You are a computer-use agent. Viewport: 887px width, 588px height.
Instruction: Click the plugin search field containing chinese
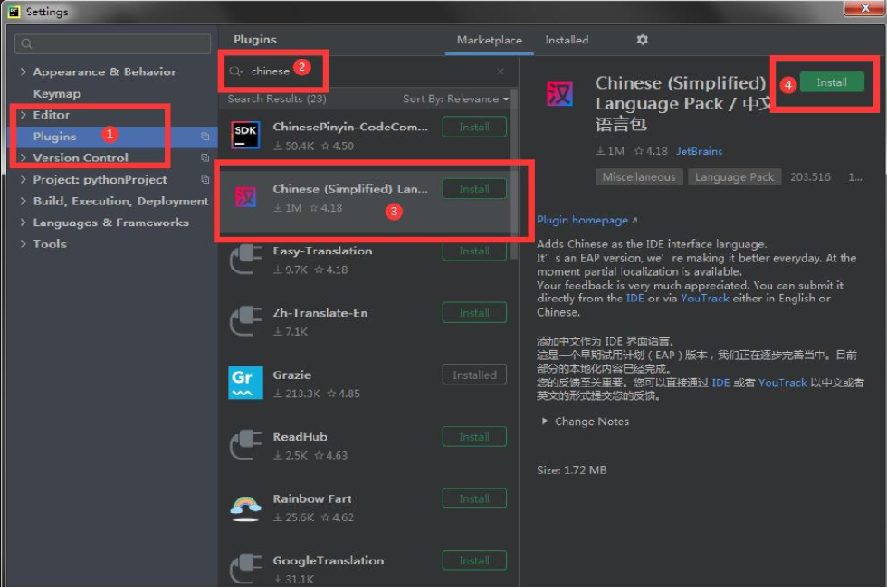pos(367,71)
